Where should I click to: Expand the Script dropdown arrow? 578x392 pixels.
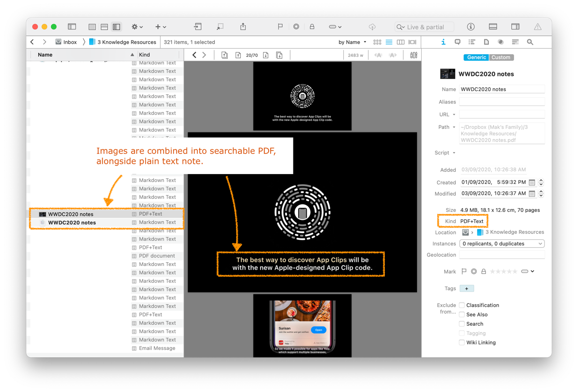454,153
